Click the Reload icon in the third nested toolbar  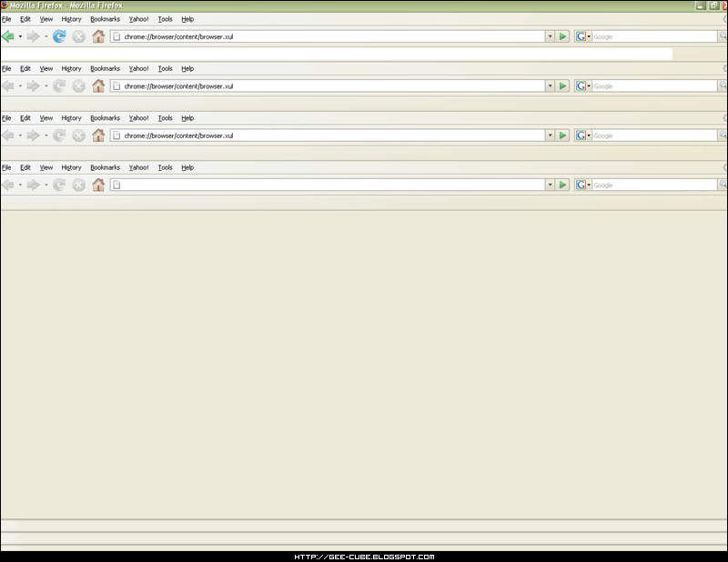click(x=59, y=135)
